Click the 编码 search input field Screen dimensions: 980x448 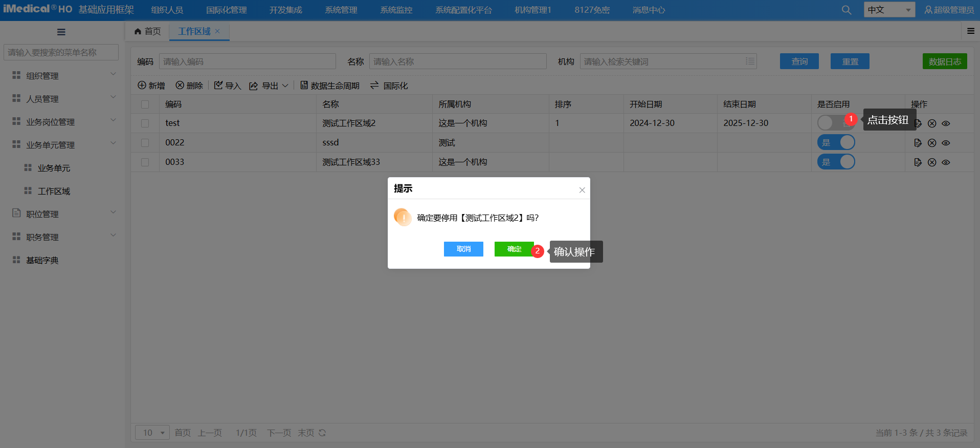pos(247,61)
